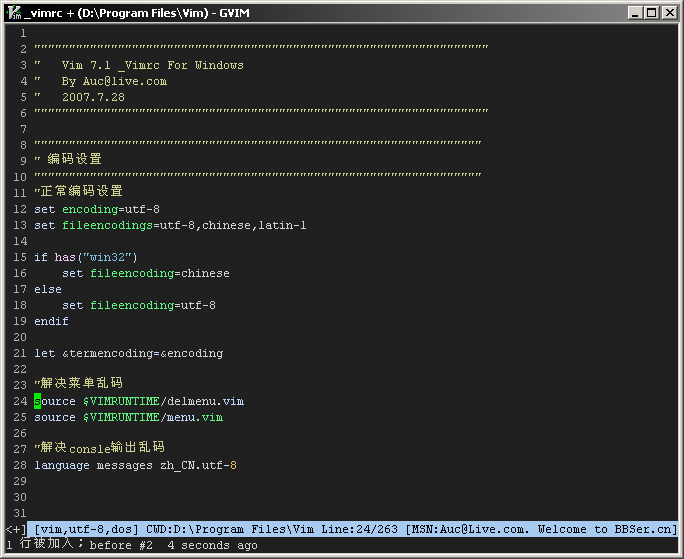The height and width of the screenshot is (559, 684).
Task: Click line number 31 in the gutter
Action: 20,513
